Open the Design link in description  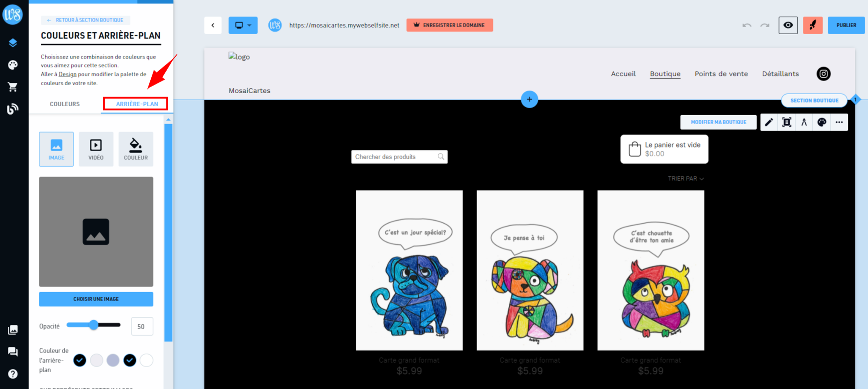67,74
